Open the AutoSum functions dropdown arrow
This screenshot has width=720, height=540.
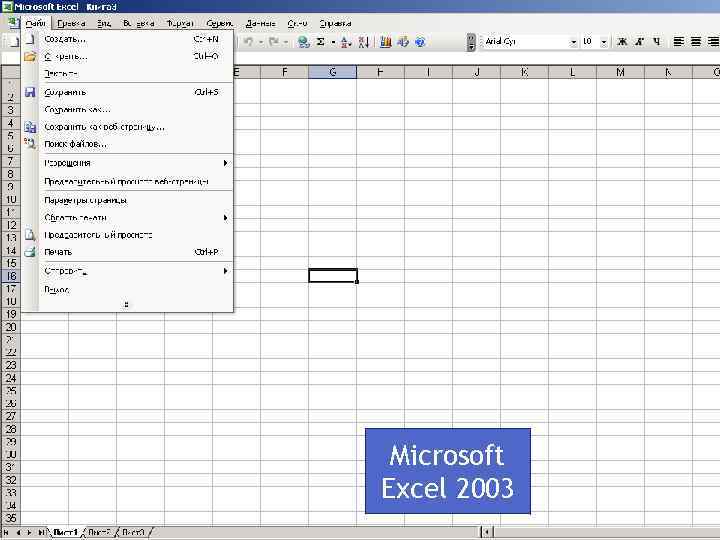(333, 42)
